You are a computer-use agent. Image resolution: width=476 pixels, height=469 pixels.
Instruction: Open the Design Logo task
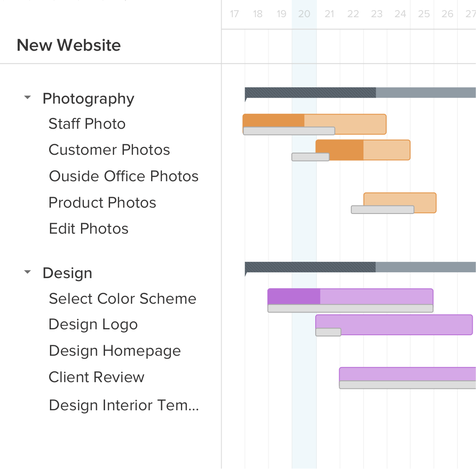coord(93,324)
